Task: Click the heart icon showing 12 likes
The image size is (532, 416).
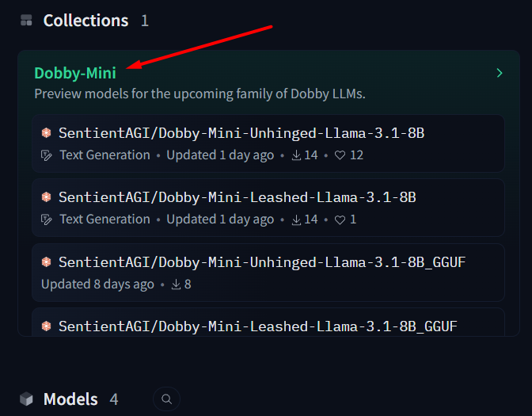Action: pos(340,155)
